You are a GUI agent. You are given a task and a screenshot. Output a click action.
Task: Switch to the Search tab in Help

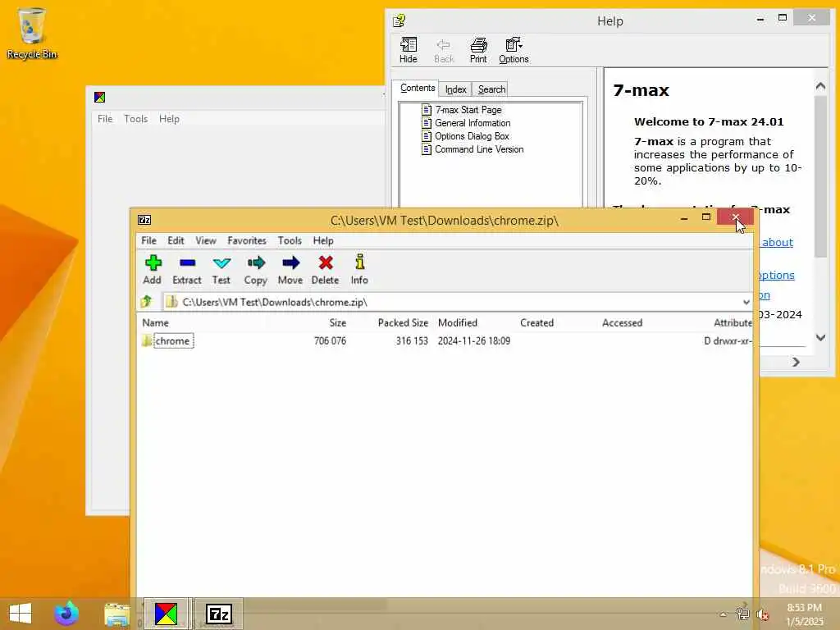pyautogui.click(x=491, y=89)
